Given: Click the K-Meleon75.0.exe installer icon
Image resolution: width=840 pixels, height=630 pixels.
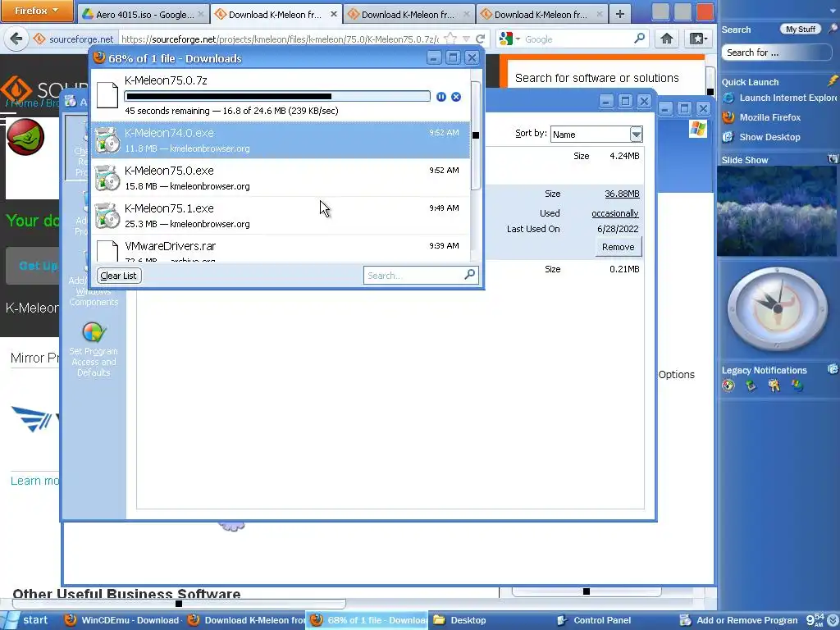Looking at the screenshot, I should (x=107, y=178).
